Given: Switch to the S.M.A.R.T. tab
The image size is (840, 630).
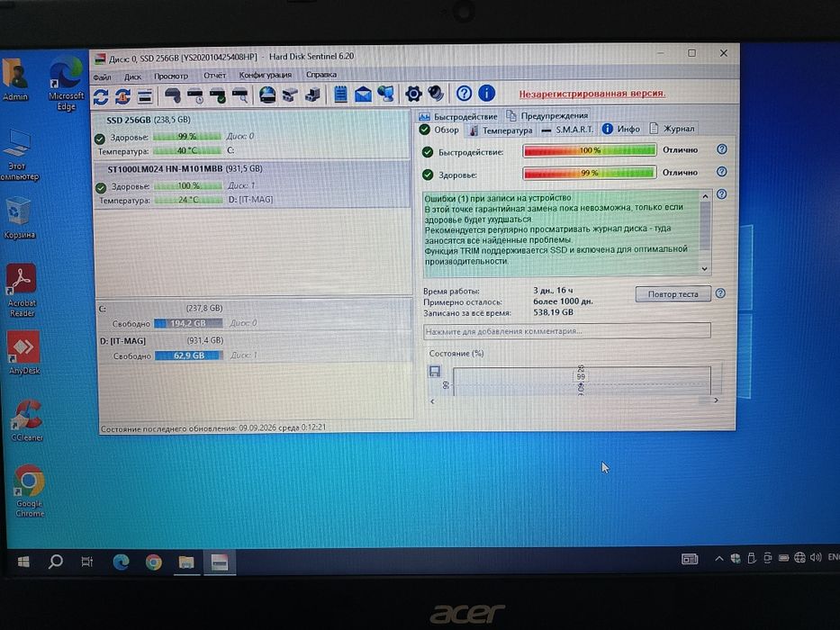Looking at the screenshot, I should (567, 130).
